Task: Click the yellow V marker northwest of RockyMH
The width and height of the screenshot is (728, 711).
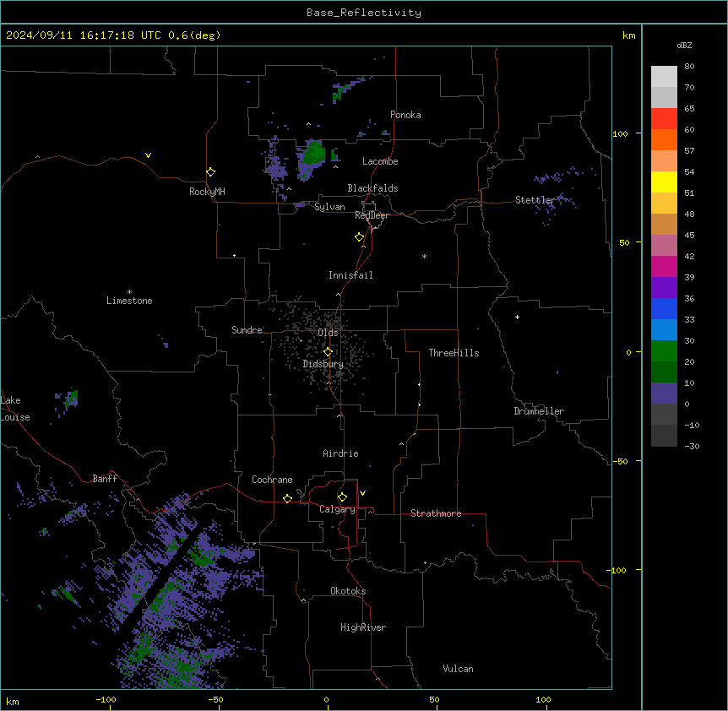Action: [148, 155]
